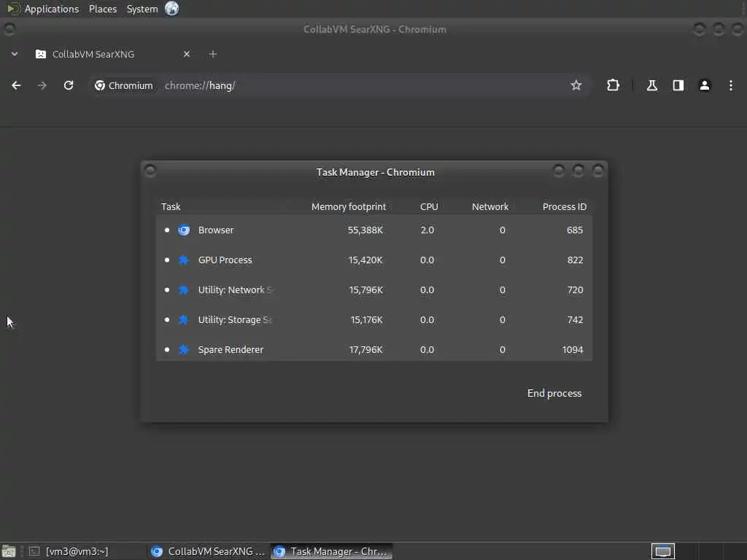Open the profile avatar menu
Viewport: 747px width, 560px height.
(704, 85)
